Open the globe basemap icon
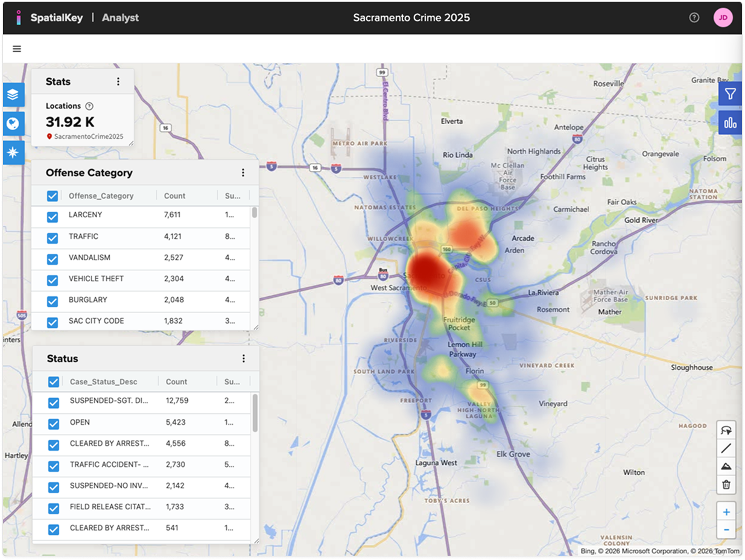 coord(13,124)
